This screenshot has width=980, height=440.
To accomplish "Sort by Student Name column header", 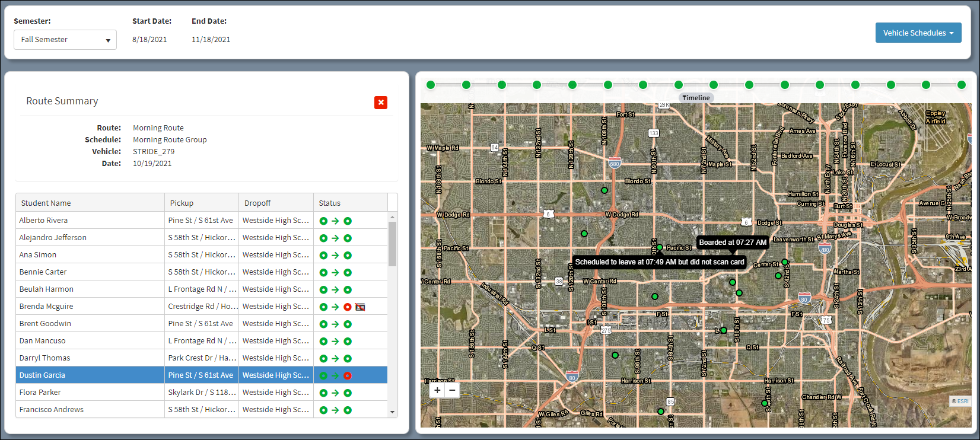I will 90,203.
